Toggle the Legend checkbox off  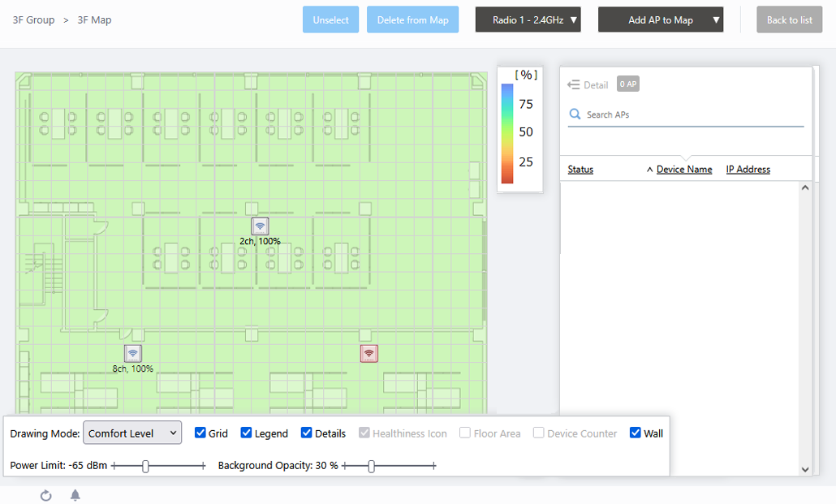pos(247,433)
